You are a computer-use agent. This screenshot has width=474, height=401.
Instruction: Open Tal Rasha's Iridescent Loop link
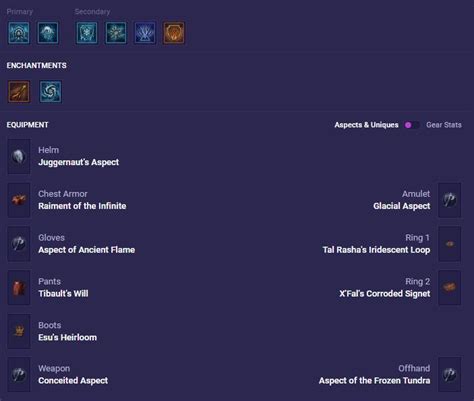pos(376,250)
